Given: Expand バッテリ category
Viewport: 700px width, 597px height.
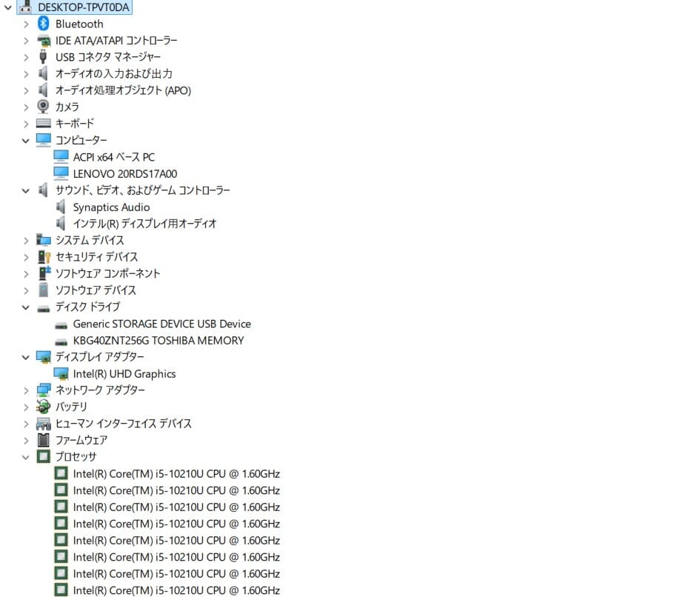Looking at the screenshot, I should point(26,407).
